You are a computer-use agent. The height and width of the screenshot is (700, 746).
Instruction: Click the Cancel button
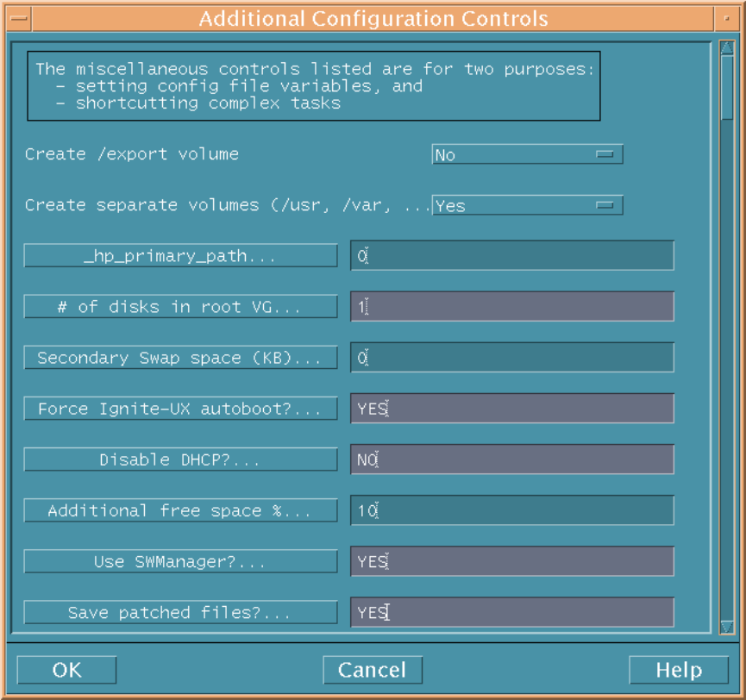click(373, 670)
